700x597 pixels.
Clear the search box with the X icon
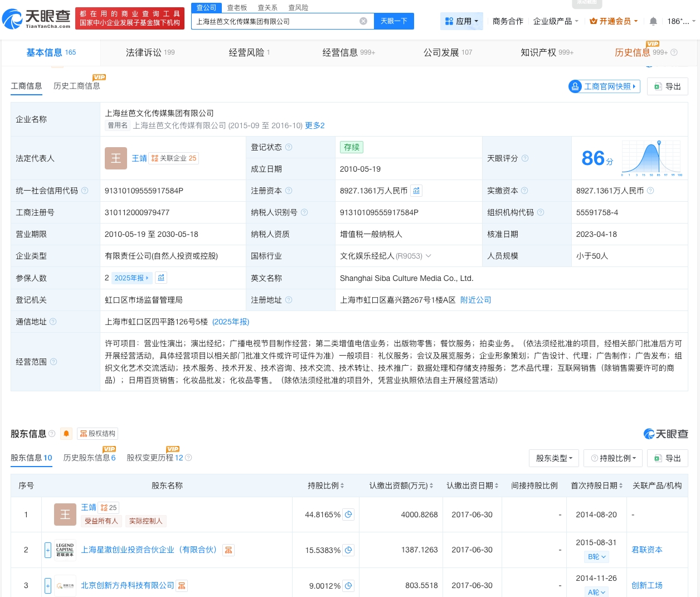pyautogui.click(x=363, y=21)
